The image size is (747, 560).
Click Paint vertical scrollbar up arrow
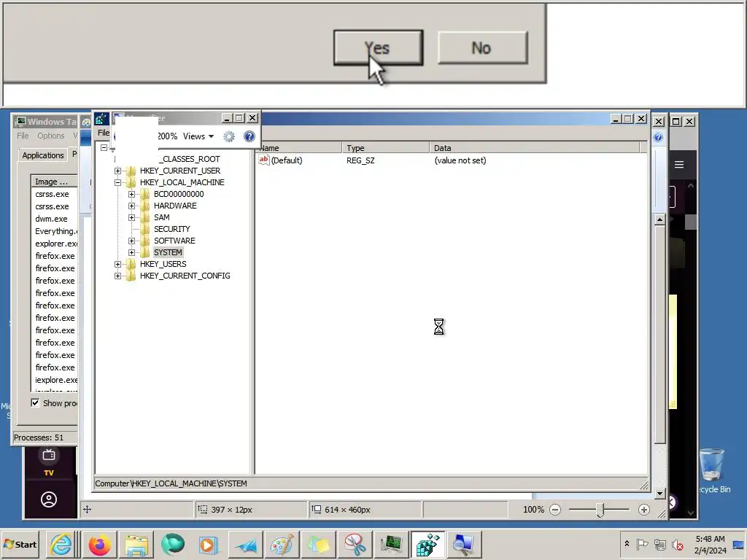(x=659, y=219)
